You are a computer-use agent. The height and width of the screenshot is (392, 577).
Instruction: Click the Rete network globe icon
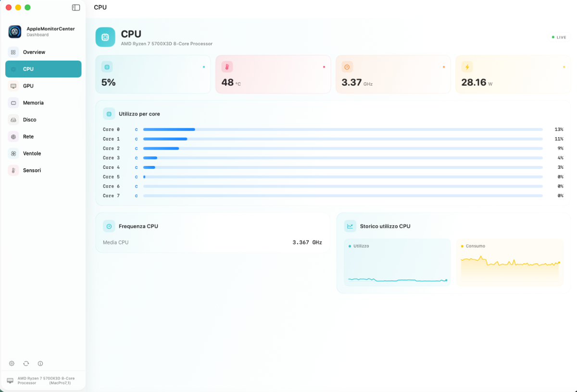pos(13,137)
